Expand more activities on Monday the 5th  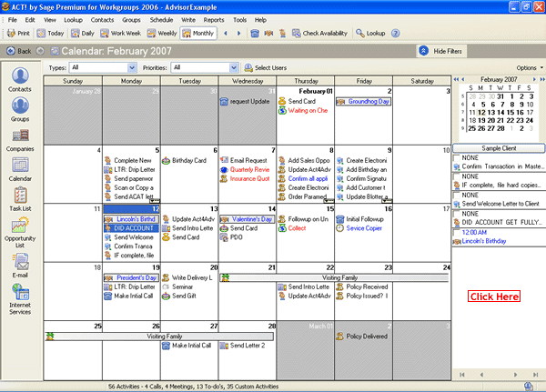tap(155, 201)
